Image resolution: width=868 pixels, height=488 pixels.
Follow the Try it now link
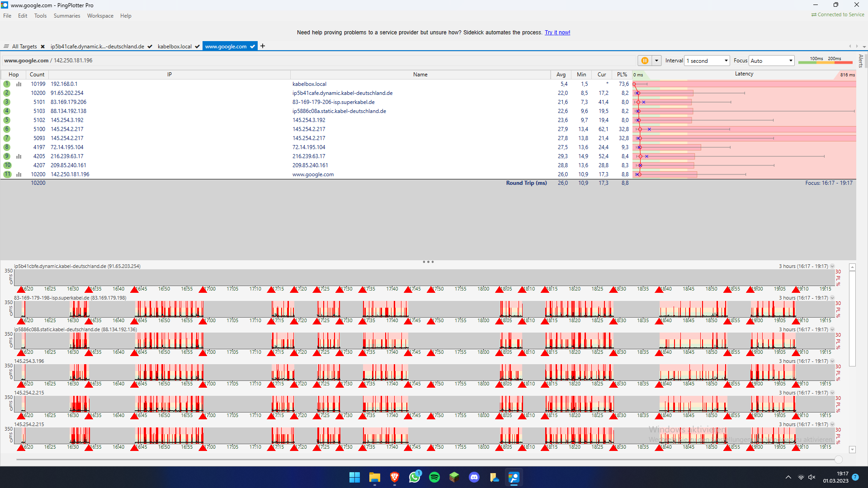[557, 32]
